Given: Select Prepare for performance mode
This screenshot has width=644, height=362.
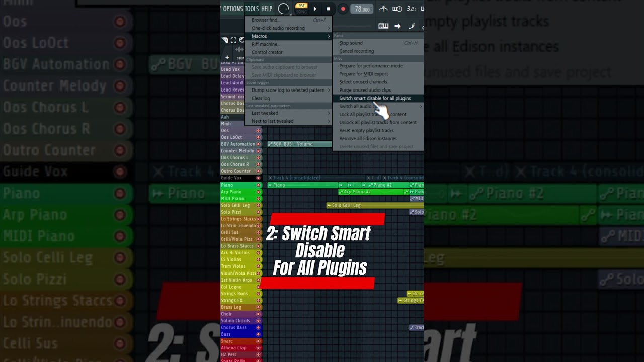Looking at the screenshot, I should click(378, 66).
